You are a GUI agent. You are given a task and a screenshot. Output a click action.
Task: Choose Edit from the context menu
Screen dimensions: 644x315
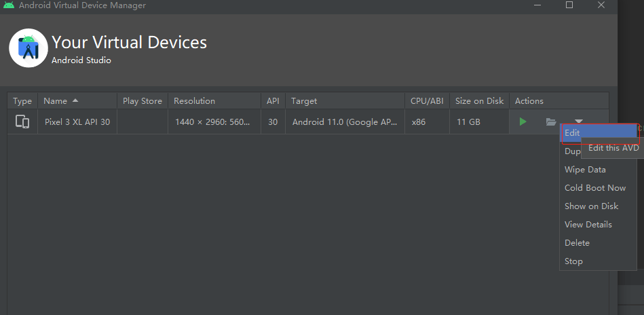click(599, 133)
